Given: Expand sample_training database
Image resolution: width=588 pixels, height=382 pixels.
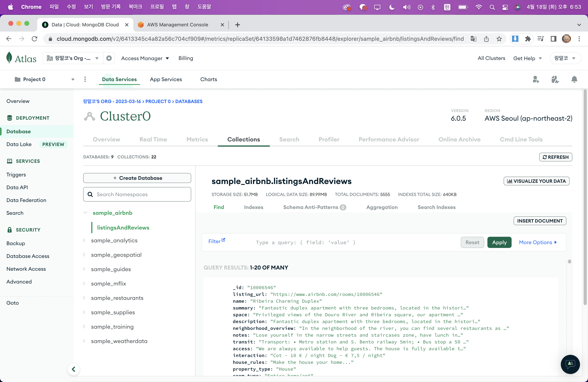Looking at the screenshot, I should (84, 327).
